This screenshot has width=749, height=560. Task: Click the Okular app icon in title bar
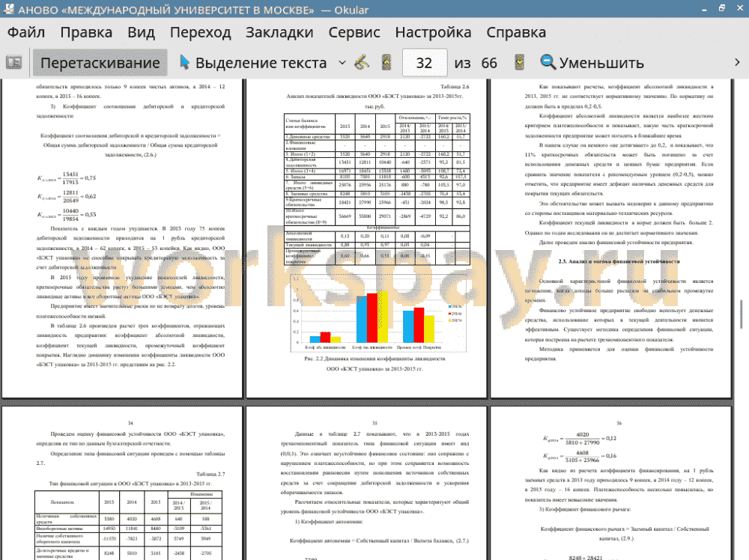pyautogui.click(x=8, y=8)
